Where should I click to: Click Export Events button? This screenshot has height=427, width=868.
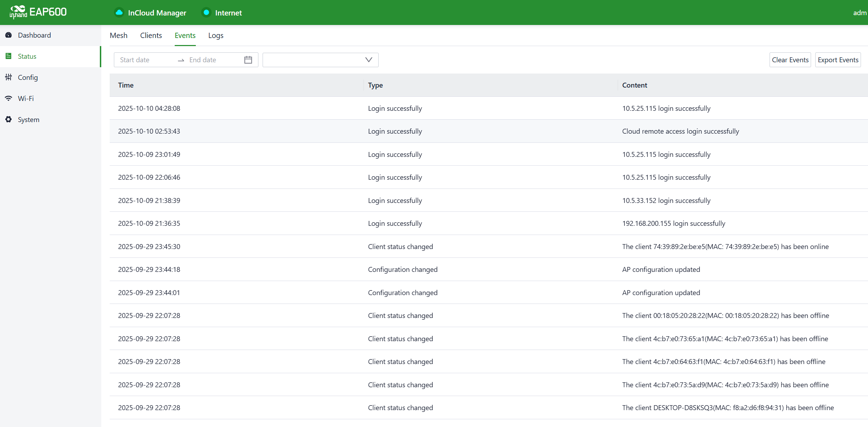tap(838, 60)
